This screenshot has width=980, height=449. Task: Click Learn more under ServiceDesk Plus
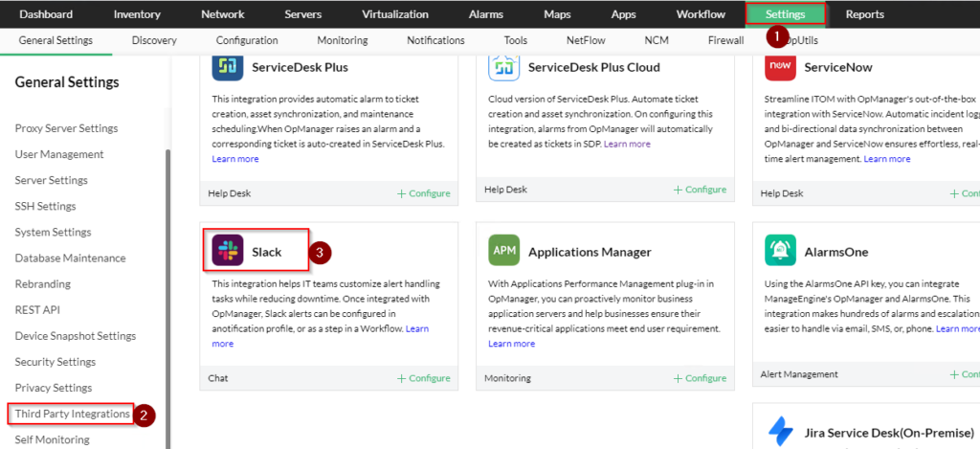(x=235, y=159)
